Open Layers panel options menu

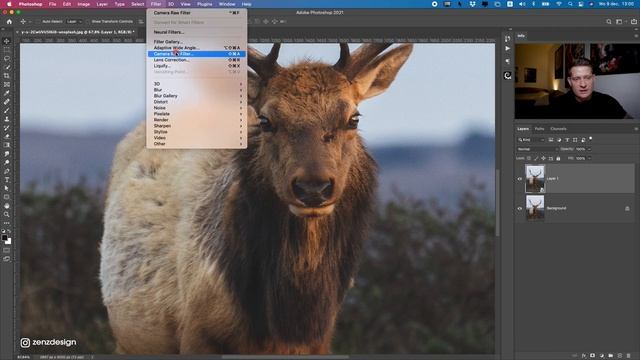(636, 129)
